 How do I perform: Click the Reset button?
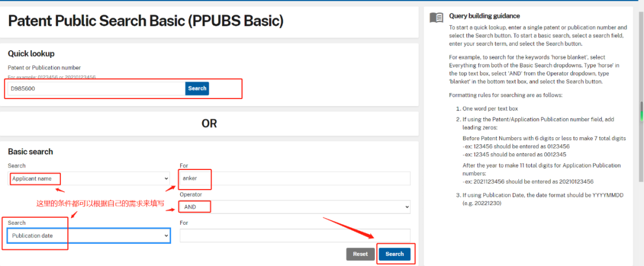pyautogui.click(x=360, y=254)
